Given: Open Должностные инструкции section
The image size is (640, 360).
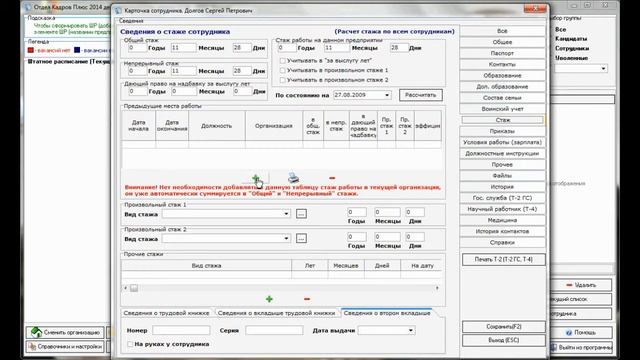Looking at the screenshot, I should 502,153.
